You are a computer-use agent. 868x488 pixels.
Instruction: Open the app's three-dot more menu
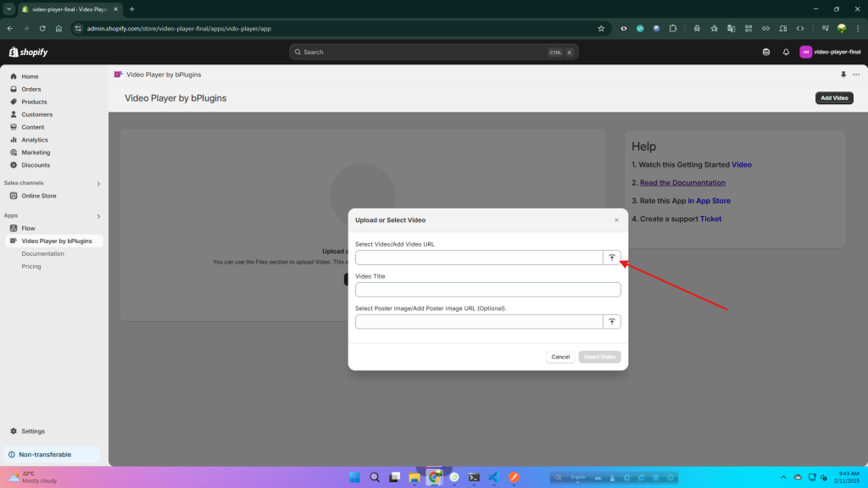pyautogui.click(x=856, y=75)
